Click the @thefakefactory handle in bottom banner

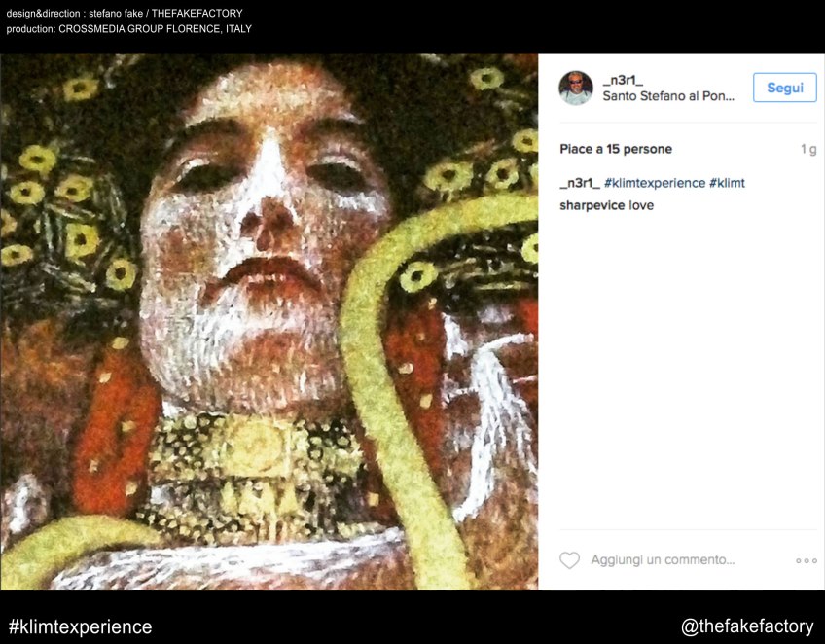point(747,626)
